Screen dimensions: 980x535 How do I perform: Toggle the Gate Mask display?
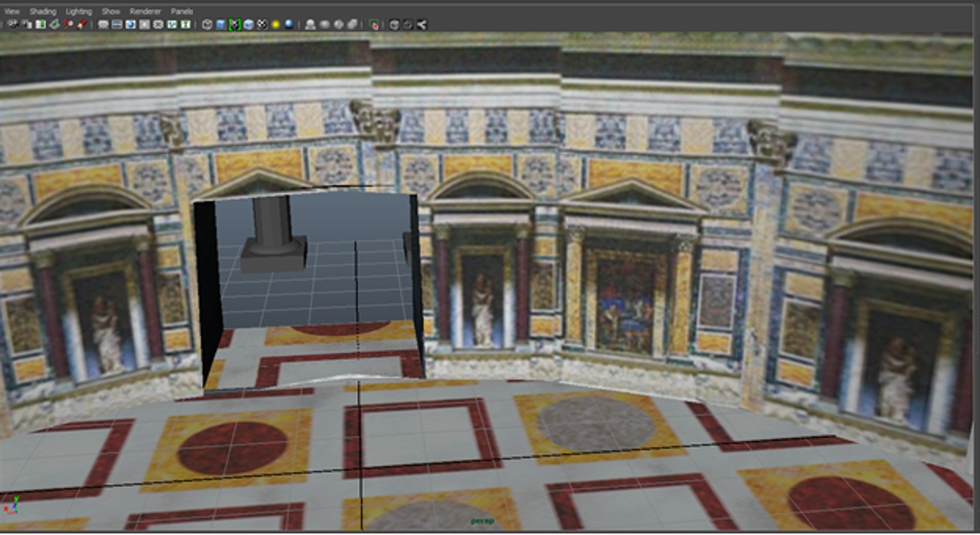coord(144,25)
